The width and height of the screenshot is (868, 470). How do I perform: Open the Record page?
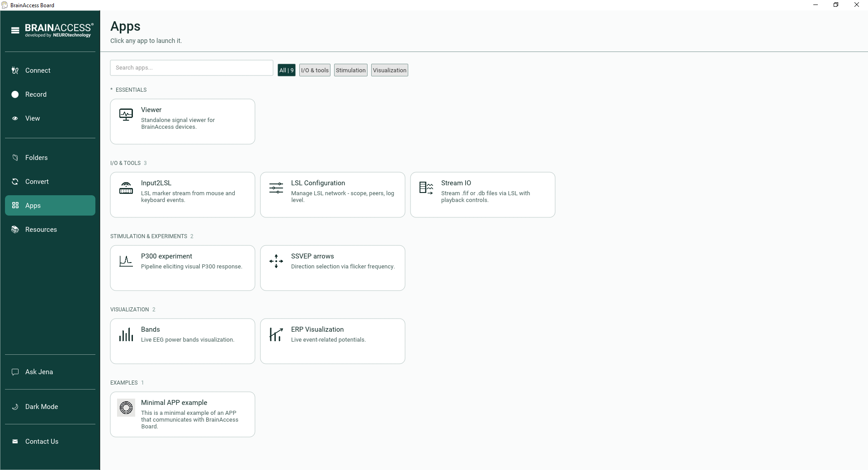[50, 94]
